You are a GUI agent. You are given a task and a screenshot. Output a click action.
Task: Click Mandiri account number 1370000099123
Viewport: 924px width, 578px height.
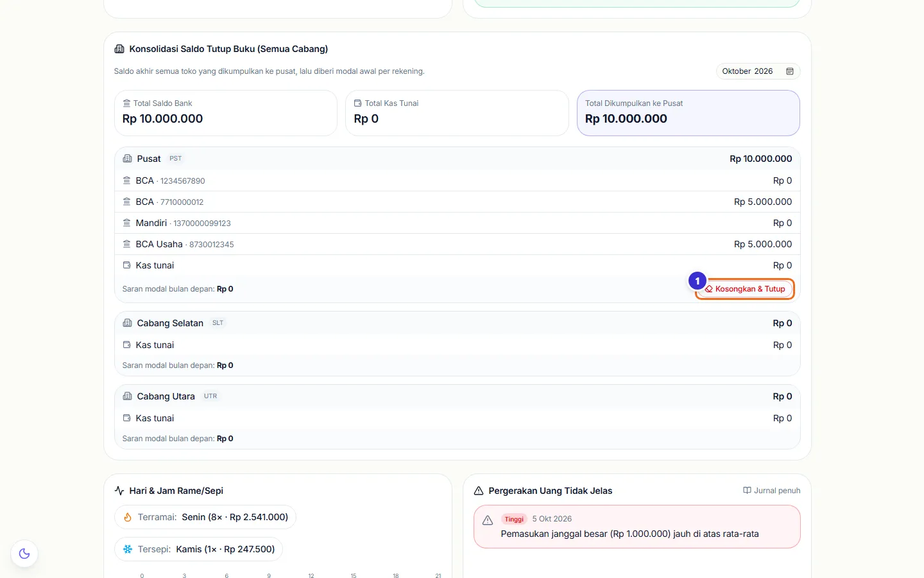coord(202,223)
